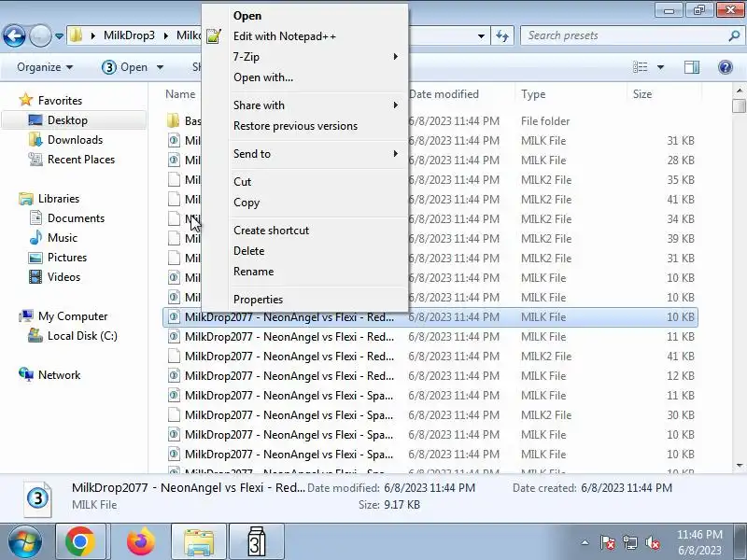This screenshot has width=747, height=560.
Task: Open Downloads in navigation pane
Action: 75,139
